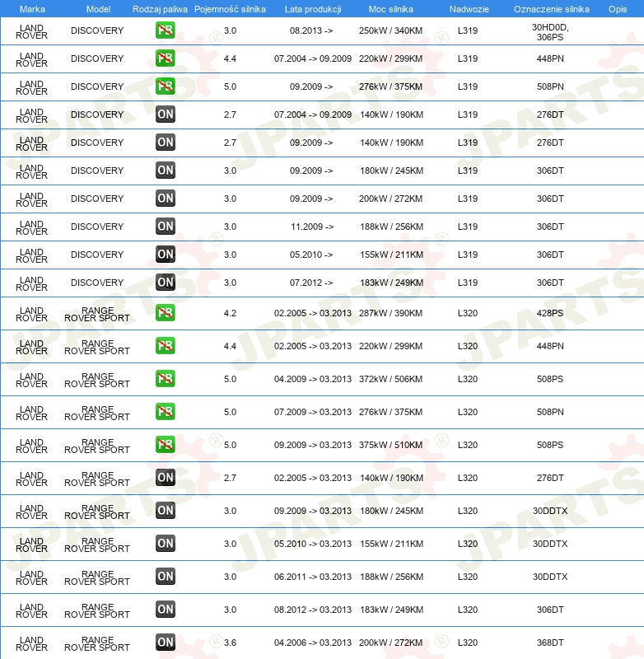Click the PB icon for Range Rover Sport 4.2

point(165,313)
